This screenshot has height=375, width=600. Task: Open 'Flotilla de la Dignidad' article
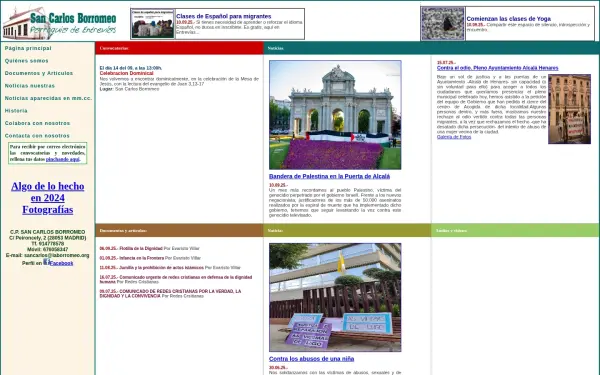141,248
